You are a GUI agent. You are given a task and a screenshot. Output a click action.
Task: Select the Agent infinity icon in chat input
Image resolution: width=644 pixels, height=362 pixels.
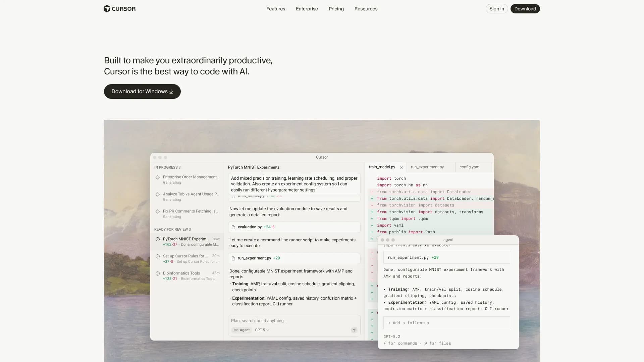click(236, 330)
